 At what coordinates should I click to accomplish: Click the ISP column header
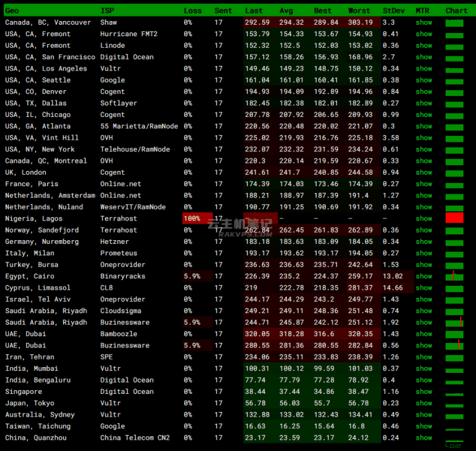[x=107, y=11]
